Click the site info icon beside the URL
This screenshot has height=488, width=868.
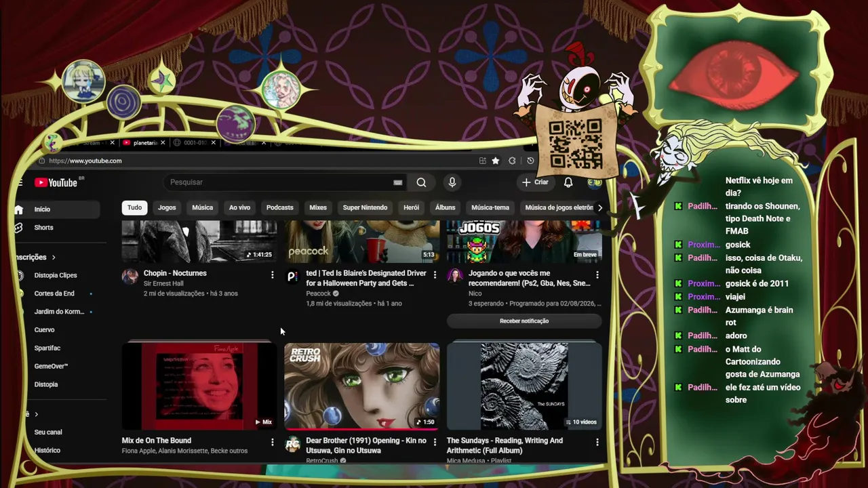click(x=42, y=161)
